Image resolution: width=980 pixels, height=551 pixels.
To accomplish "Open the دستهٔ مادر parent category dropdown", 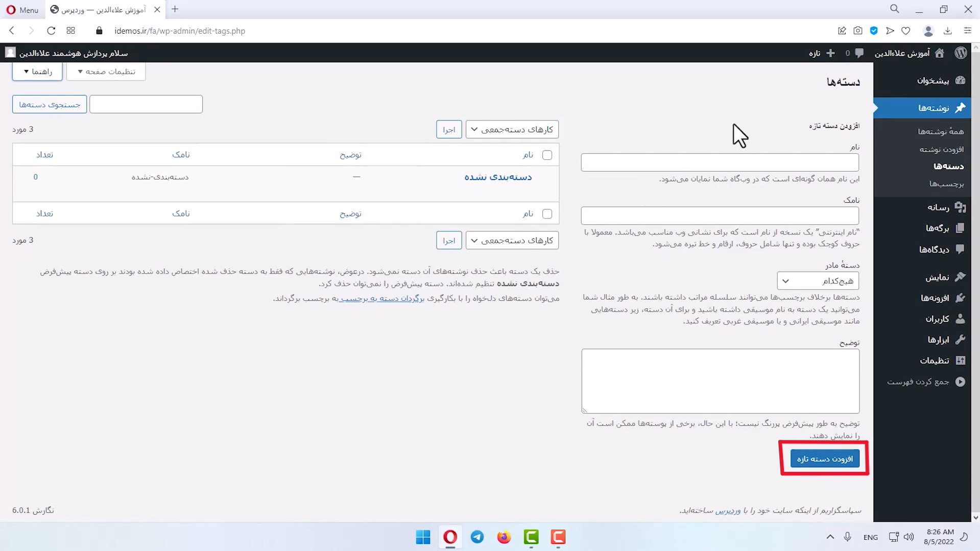I will pyautogui.click(x=818, y=281).
